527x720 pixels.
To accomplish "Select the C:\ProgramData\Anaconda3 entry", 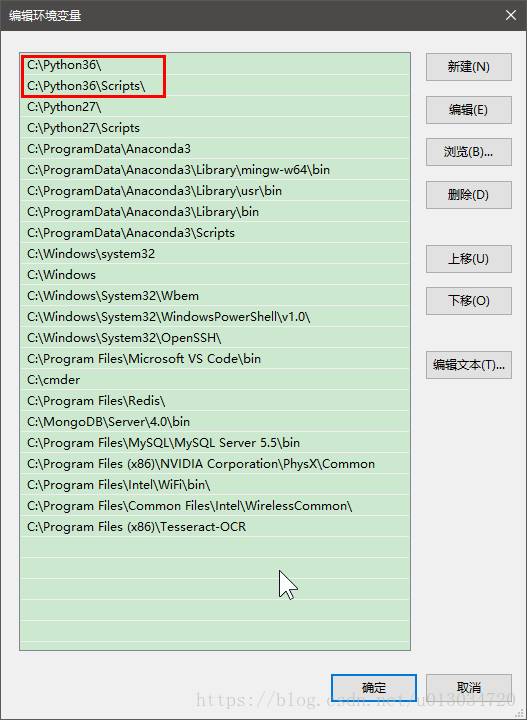I will (215, 149).
